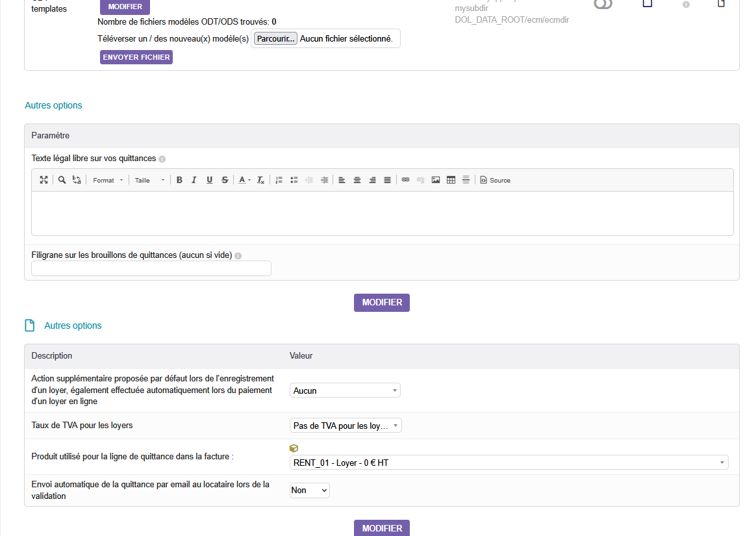The width and height of the screenshot is (756, 536).
Task: Toggle strikethrough formatting
Action: point(225,180)
